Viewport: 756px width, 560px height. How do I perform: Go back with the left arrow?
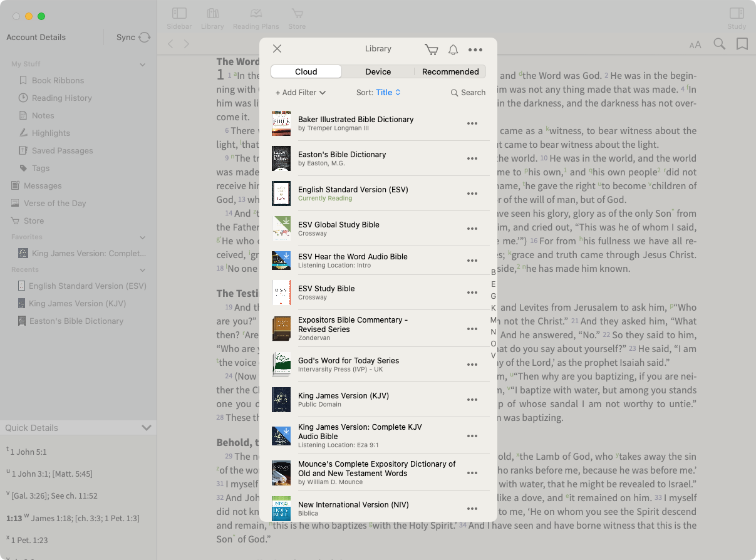(x=170, y=44)
